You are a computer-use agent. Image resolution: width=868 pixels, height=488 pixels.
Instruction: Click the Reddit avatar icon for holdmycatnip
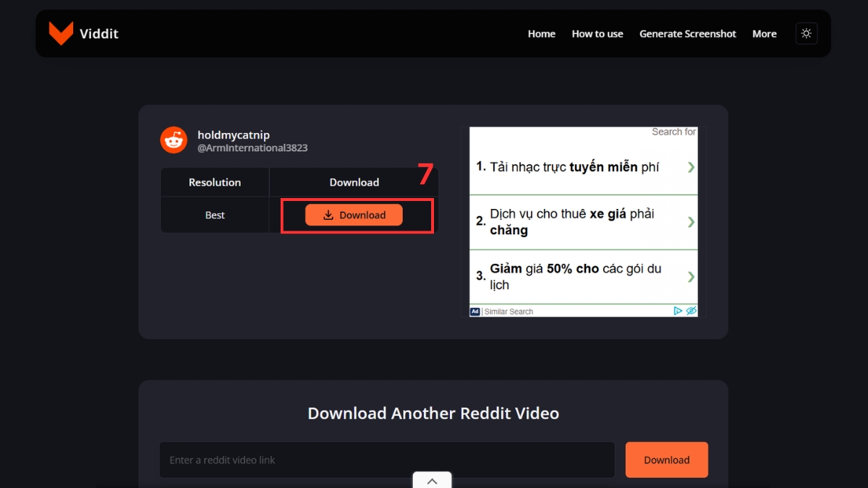(174, 140)
